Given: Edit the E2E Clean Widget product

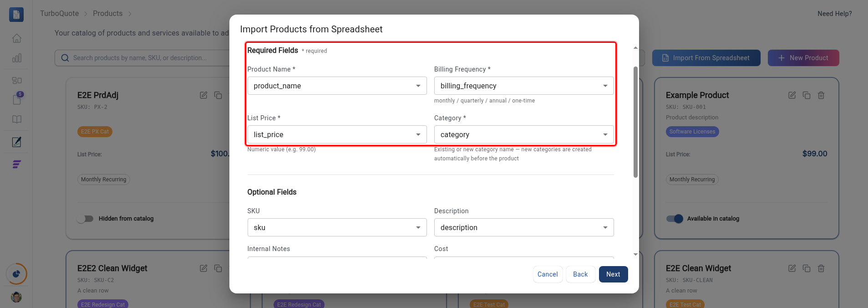Looking at the screenshot, I should coord(792,268).
